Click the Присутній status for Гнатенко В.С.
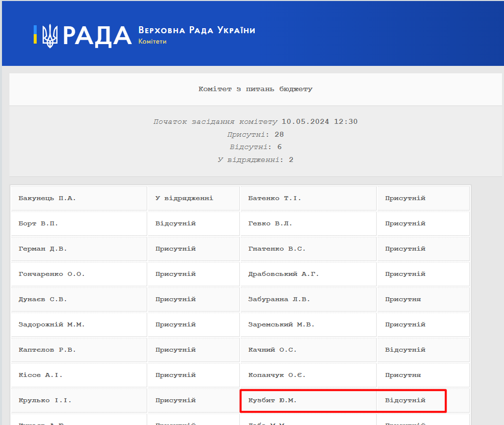 pyautogui.click(x=423, y=249)
